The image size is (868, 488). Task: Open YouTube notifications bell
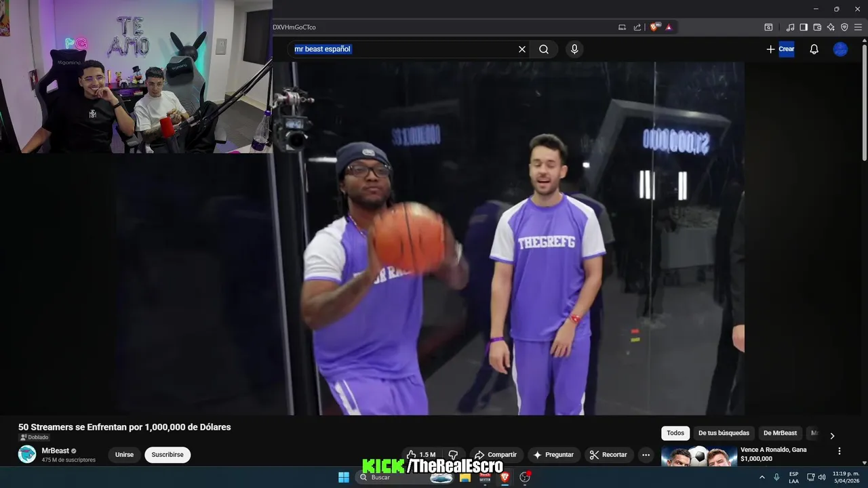point(814,49)
